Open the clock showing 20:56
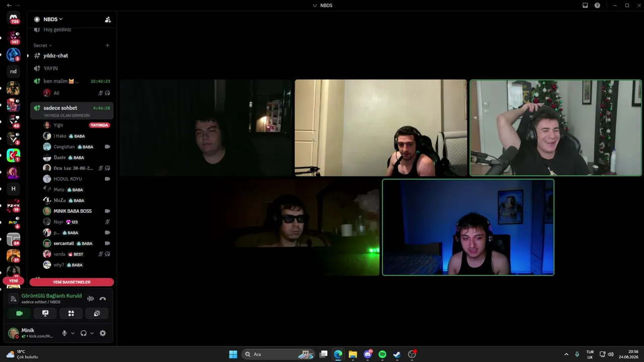644x362 pixels. pyautogui.click(x=629, y=354)
